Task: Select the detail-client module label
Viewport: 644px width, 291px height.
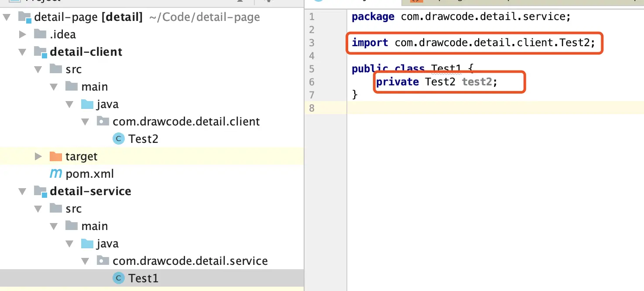Action: point(86,52)
